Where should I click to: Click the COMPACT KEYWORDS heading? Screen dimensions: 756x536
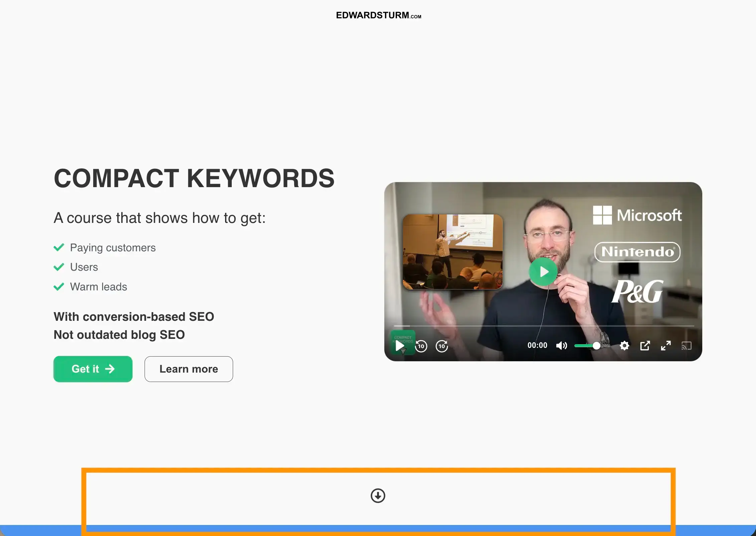coord(194,178)
